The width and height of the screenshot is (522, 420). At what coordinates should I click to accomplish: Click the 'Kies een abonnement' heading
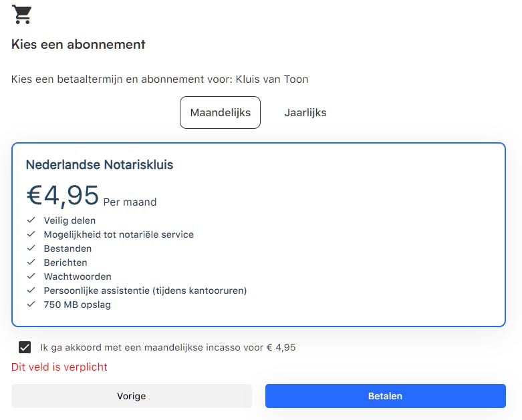78,45
